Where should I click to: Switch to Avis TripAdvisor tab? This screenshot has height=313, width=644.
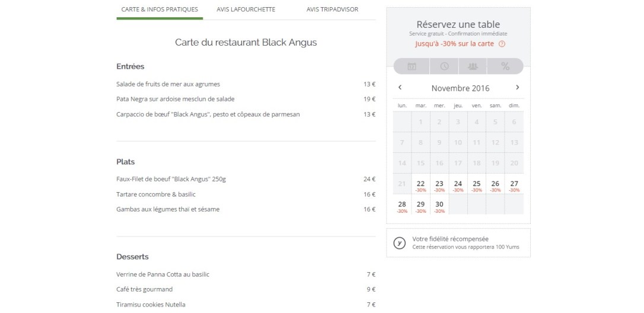coord(333,9)
